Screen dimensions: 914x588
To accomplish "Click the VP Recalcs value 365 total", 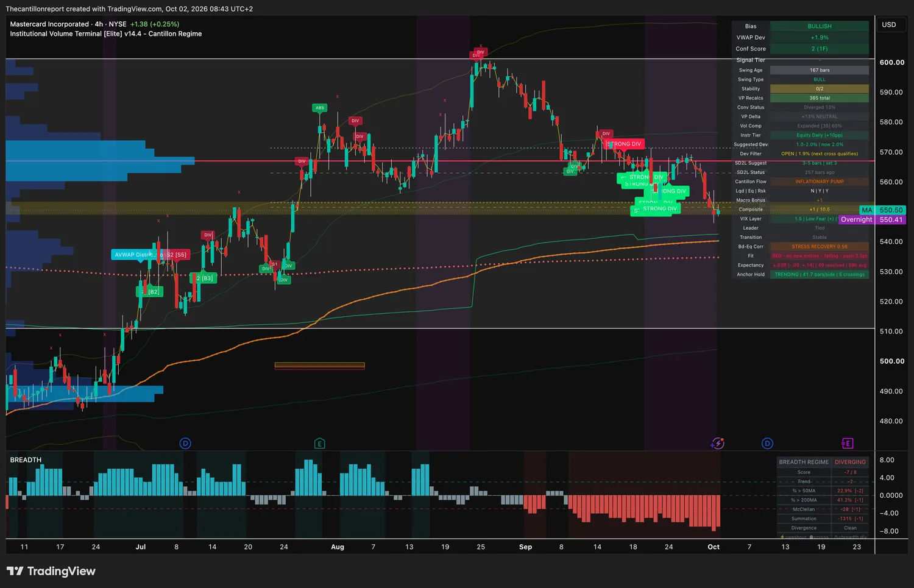I will pyautogui.click(x=820, y=98).
